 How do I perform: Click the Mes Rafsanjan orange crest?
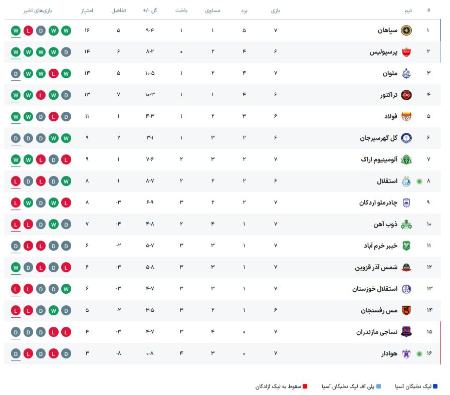pos(406,310)
